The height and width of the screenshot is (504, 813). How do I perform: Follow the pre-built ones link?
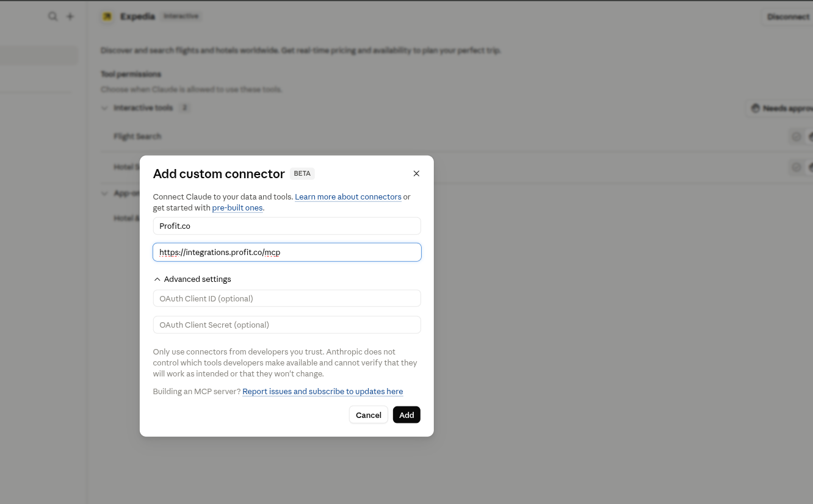[237, 208]
